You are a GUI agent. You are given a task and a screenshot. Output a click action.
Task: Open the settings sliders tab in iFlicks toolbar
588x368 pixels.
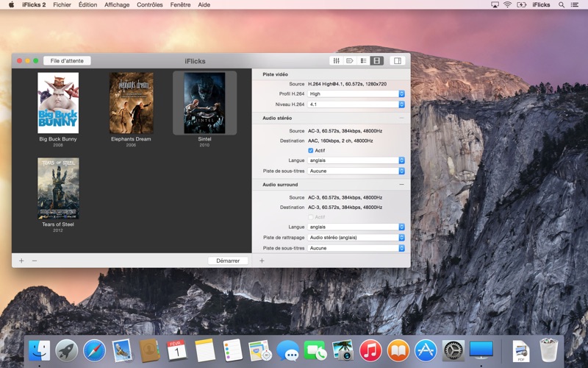tap(337, 60)
